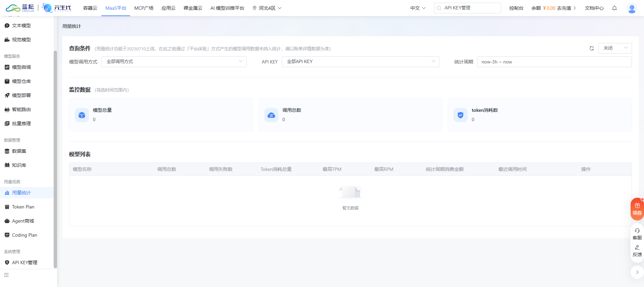The image size is (644, 287).
Task: Click the 暂无数据 empty state text
Action: [351, 208]
